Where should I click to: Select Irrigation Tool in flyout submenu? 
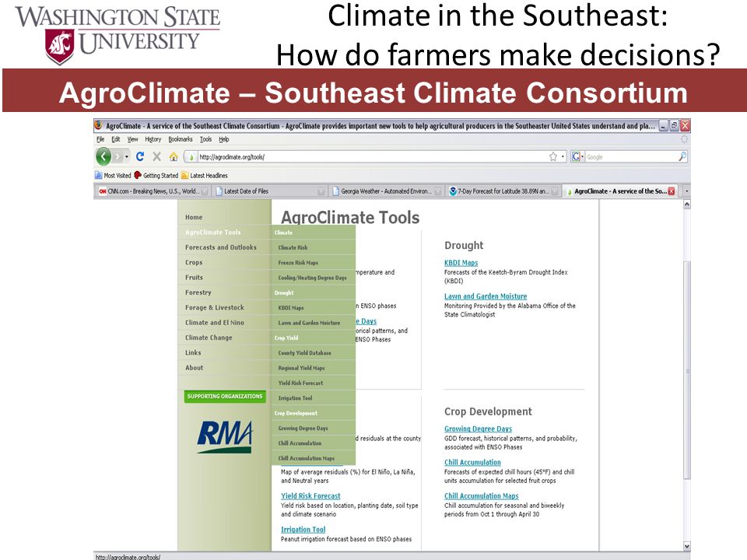pyautogui.click(x=296, y=398)
